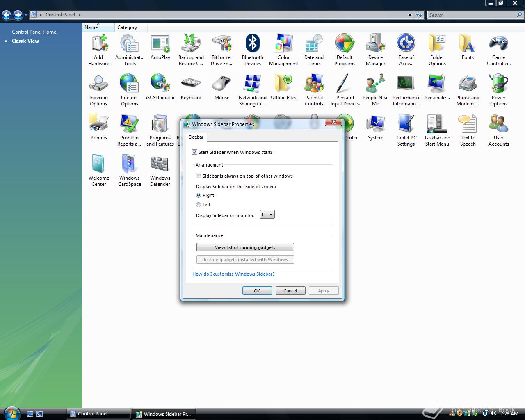Open Text to Speech
Image resolution: width=525 pixels, height=420 pixels.
tap(468, 130)
